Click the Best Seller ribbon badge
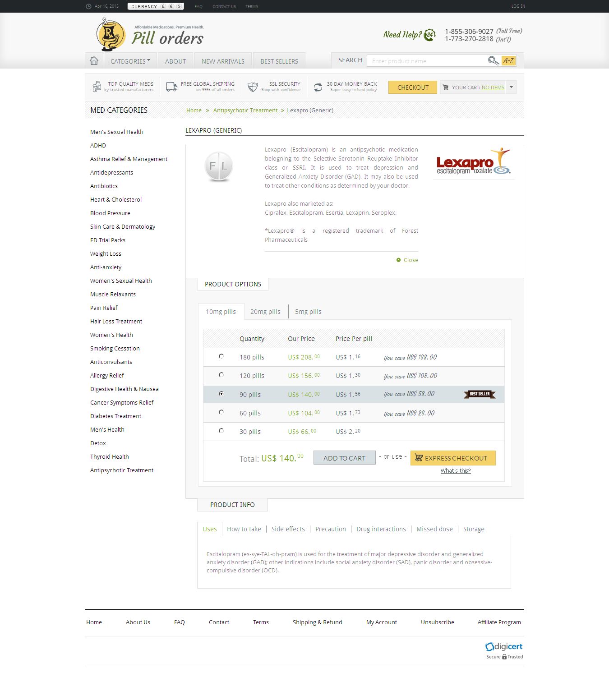Image resolution: width=609 pixels, height=700 pixels. [x=480, y=394]
